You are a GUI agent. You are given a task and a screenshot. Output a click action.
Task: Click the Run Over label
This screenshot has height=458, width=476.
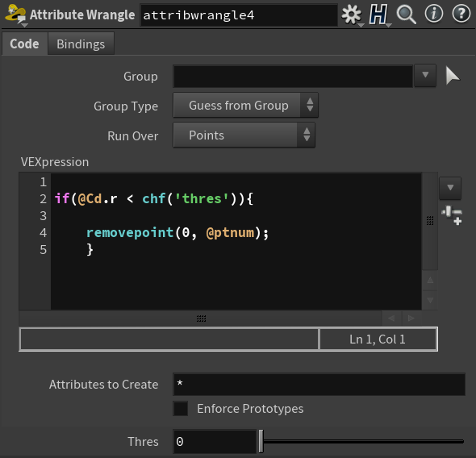pos(132,136)
